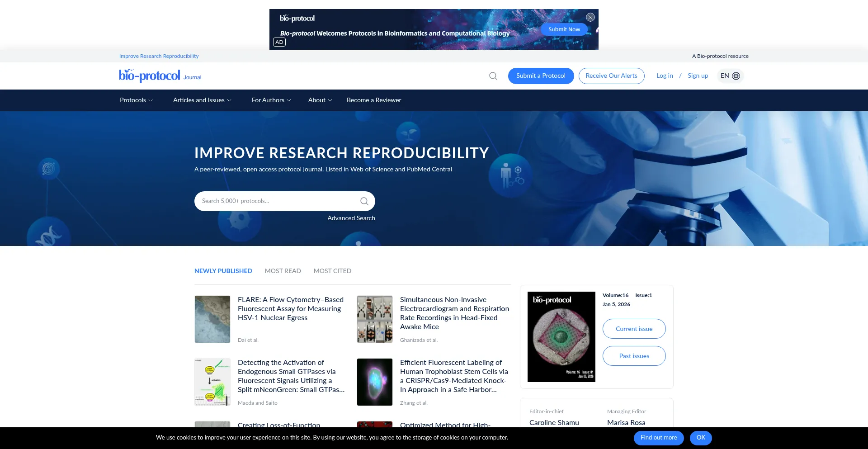Expand the Articles and Issues dropdown
This screenshot has width=868, height=449.
tap(202, 100)
